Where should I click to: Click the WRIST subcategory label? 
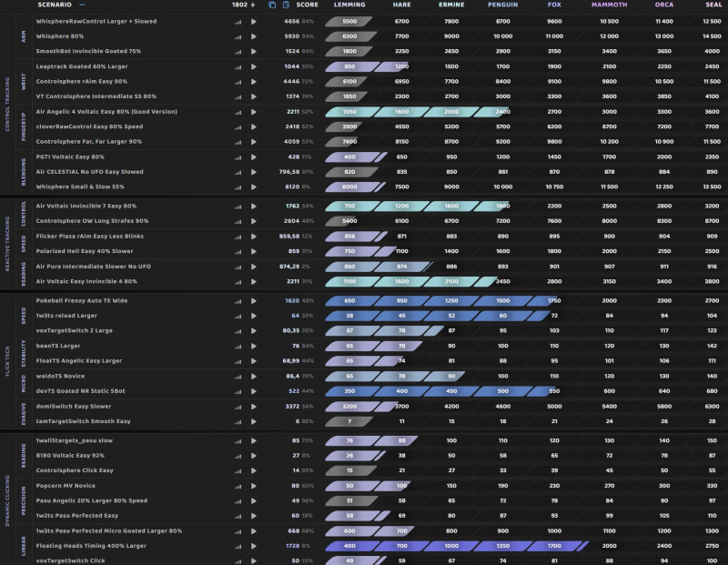tap(24, 82)
